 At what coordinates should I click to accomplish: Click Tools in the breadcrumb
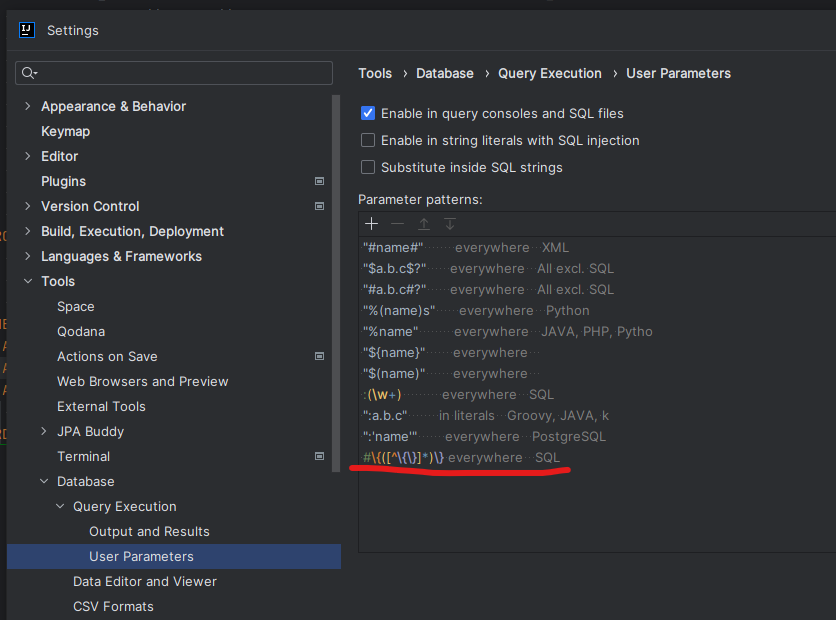[x=375, y=73]
